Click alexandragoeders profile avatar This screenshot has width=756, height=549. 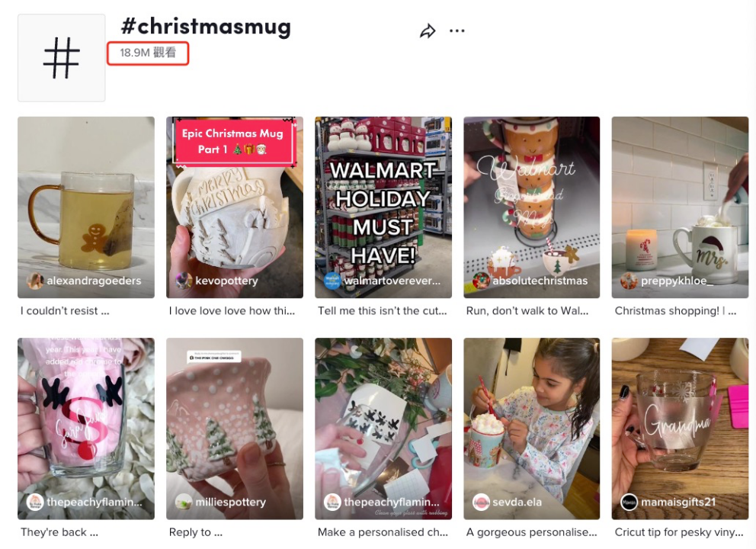[35, 281]
